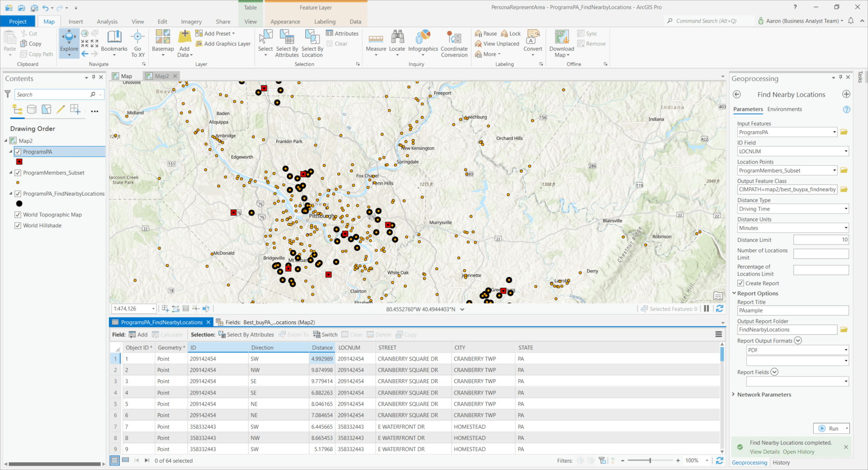Uncheck the Create Report checkbox

(x=740, y=283)
